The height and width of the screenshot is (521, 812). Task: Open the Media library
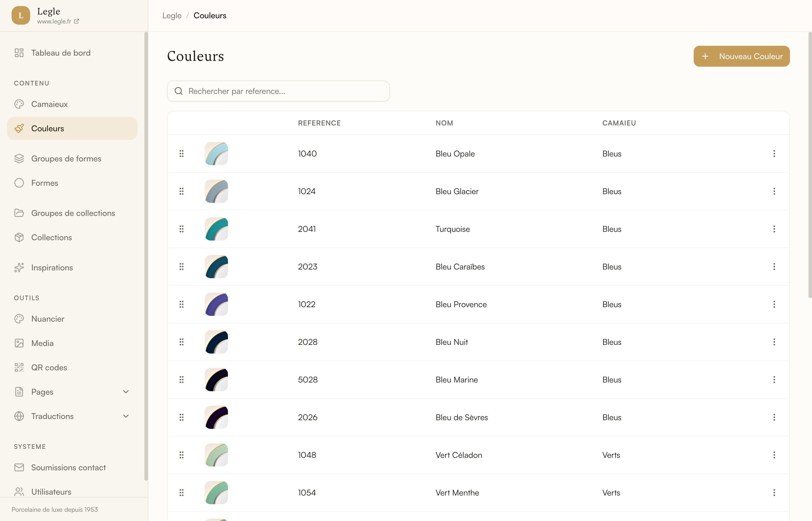(x=72, y=343)
